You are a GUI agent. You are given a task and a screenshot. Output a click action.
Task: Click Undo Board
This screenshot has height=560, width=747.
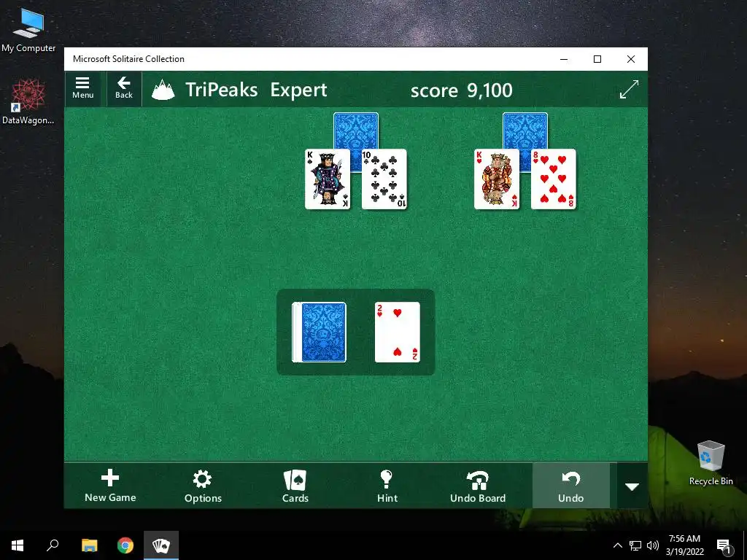tap(478, 486)
